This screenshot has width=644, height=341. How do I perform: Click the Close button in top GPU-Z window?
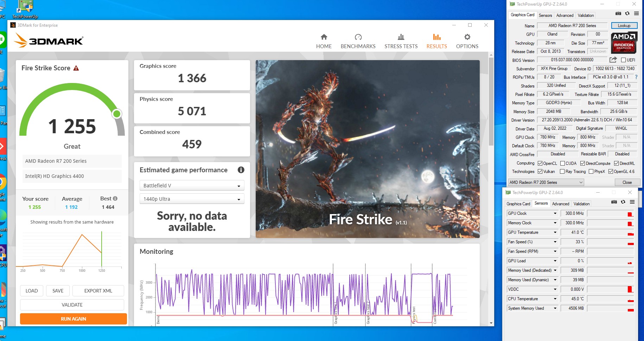click(627, 182)
